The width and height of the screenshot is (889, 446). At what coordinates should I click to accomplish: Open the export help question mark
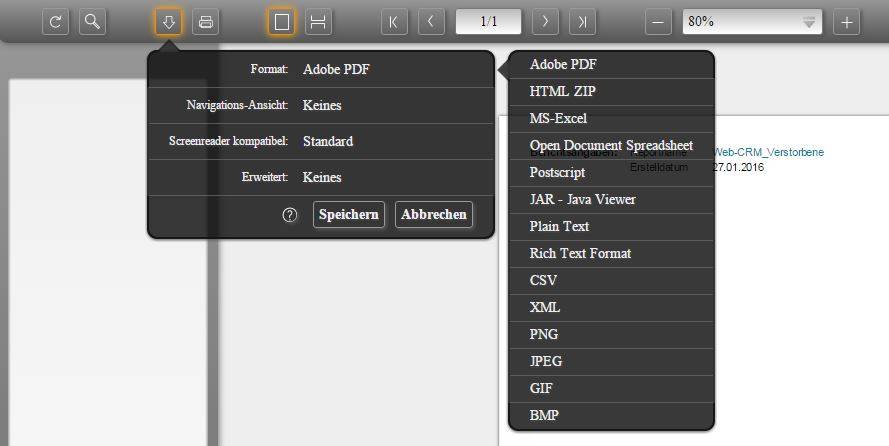point(290,215)
